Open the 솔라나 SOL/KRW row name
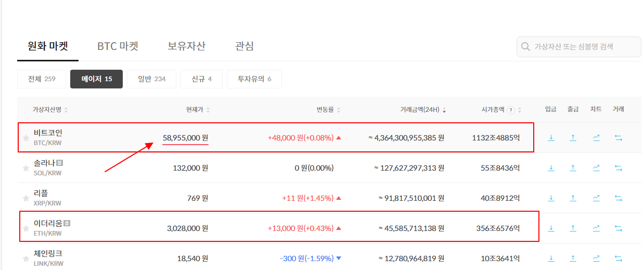Viewport: 644px width, 270px height. [48, 168]
